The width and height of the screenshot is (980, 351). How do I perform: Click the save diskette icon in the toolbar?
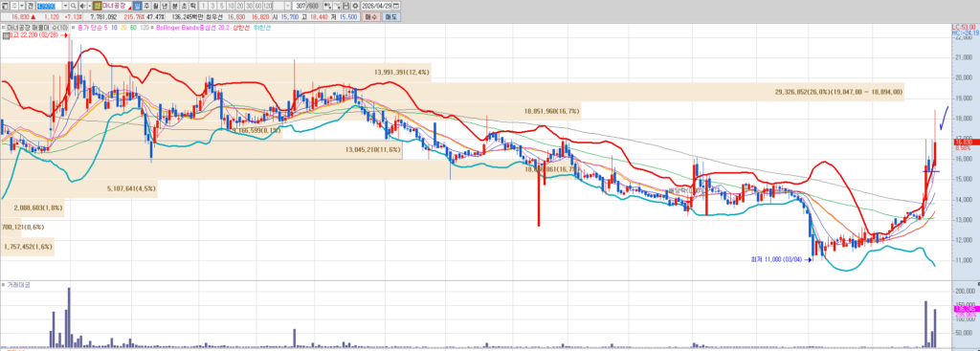click(x=345, y=6)
